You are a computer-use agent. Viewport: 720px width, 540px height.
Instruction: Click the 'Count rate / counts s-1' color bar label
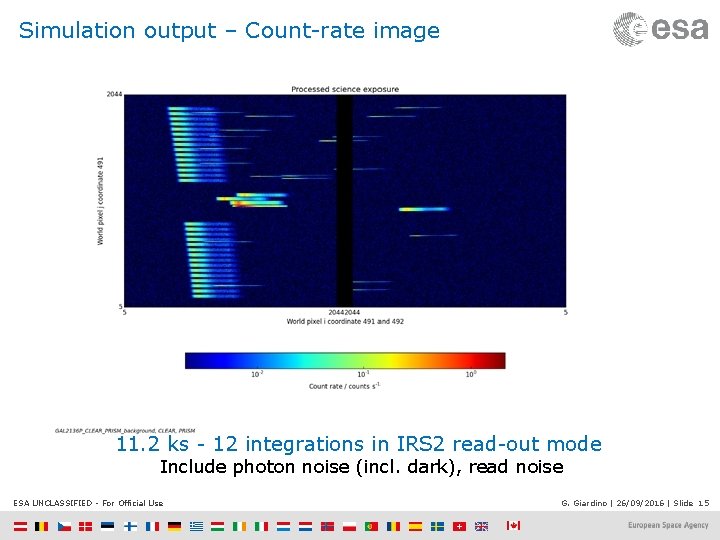click(344, 386)
